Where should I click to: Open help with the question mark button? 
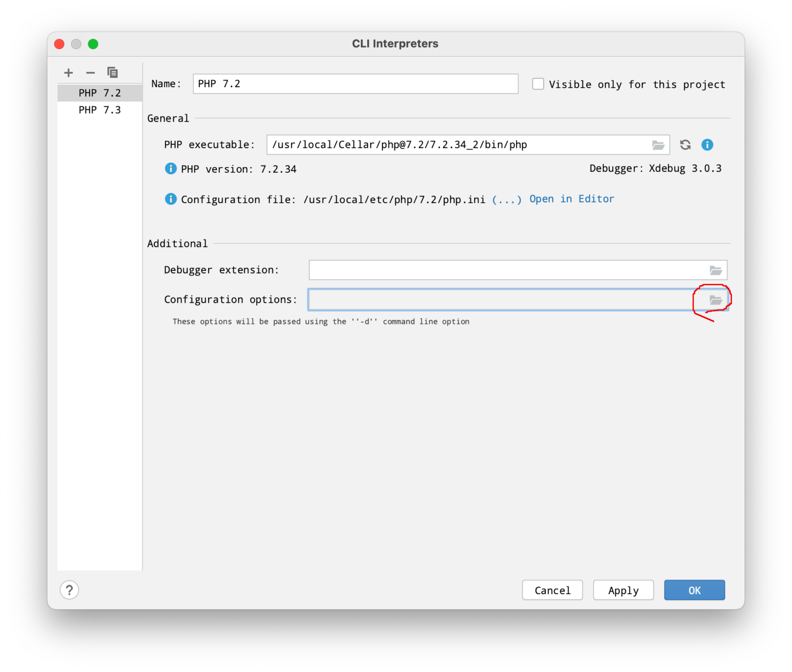point(70,590)
